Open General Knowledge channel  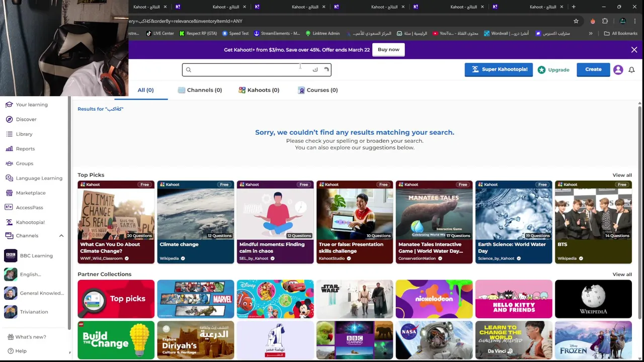point(34,293)
